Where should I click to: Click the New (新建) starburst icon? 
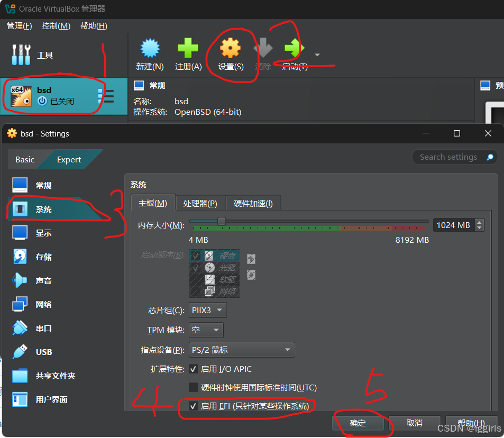pos(150,48)
